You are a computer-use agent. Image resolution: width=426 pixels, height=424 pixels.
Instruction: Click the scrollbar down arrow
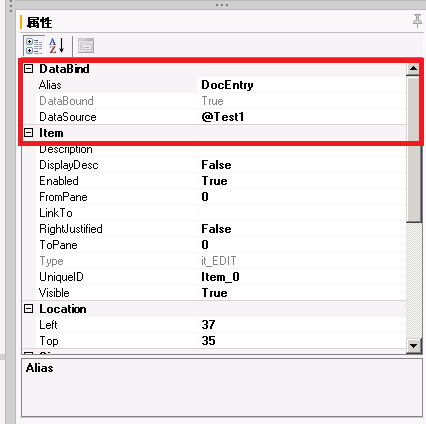click(x=413, y=346)
